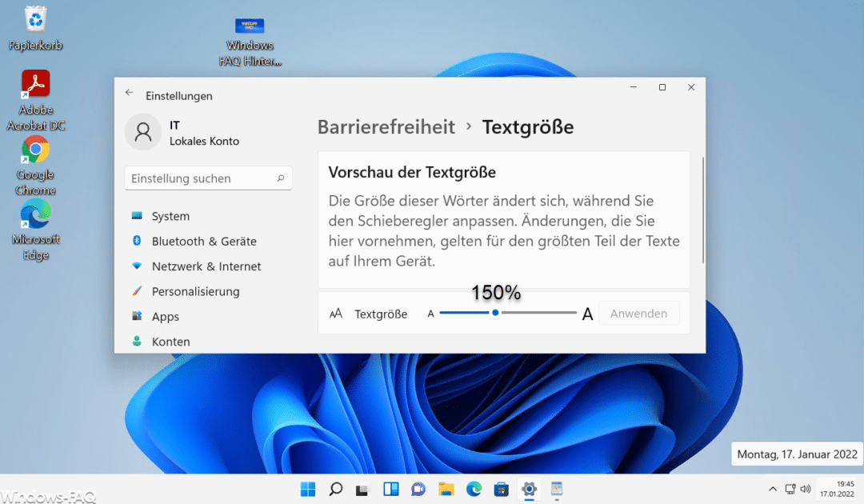The width and height of the screenshot is (864, 504).
Task: Click the magnifier in Einstellung suchen
Action: click(281, 178)
